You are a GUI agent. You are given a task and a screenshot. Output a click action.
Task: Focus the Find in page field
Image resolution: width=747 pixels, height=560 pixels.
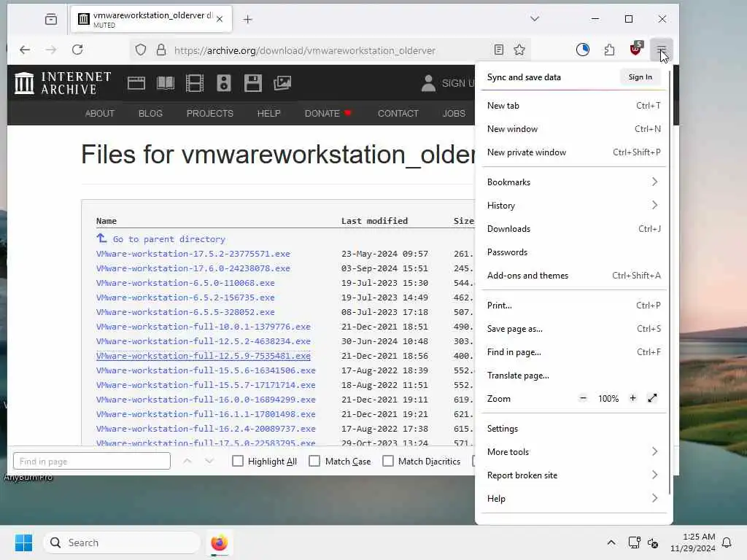point(91,461)
